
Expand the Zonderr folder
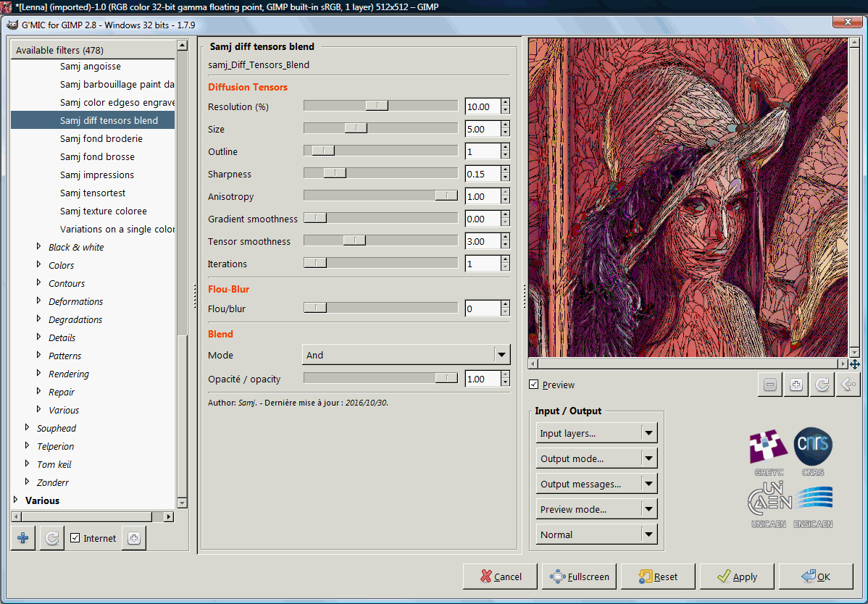coord(27,481)
